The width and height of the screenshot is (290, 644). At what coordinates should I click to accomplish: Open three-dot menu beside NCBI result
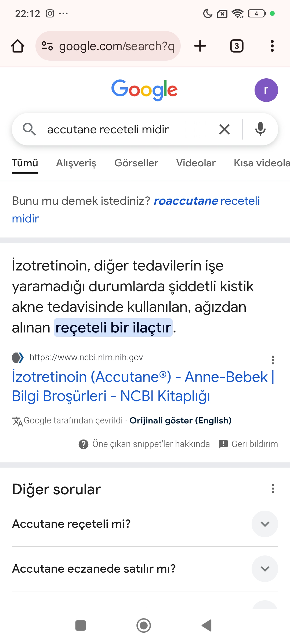pos(273,360)
